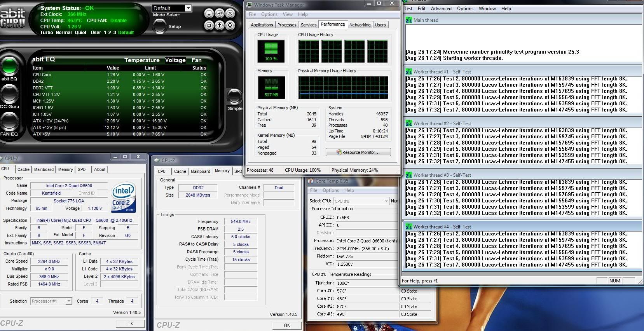Click the DRAM Frequency 549.0 MHz field
The width and height of the screenshot is (644, 331).
pos(241,221)
